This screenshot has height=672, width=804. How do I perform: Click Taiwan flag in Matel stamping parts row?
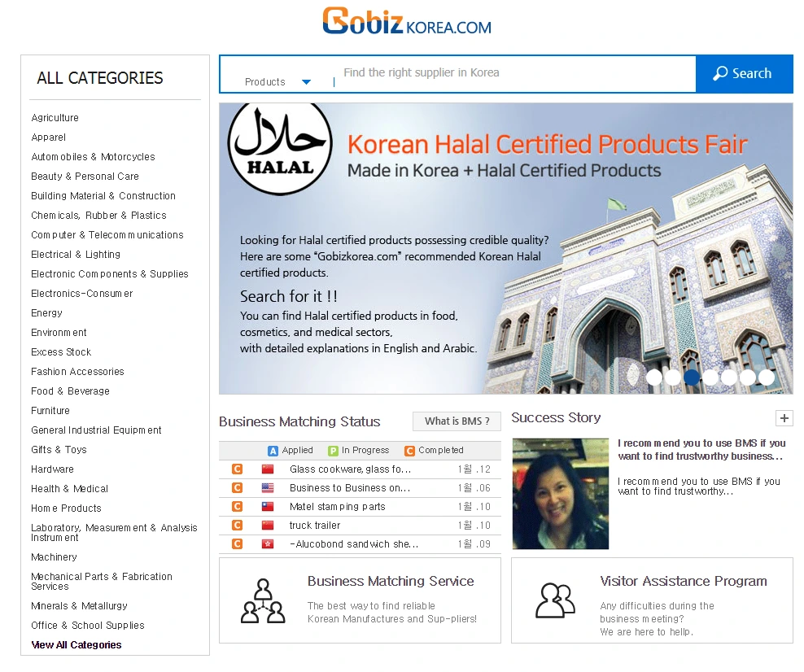pos(268,506)
